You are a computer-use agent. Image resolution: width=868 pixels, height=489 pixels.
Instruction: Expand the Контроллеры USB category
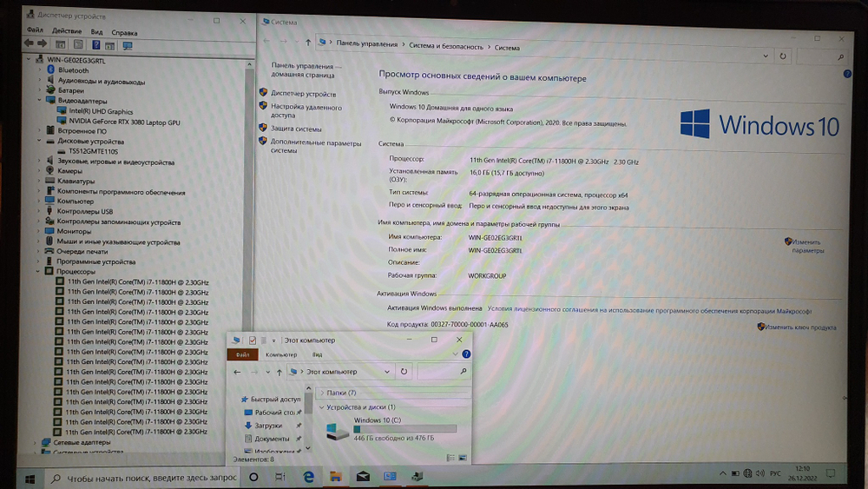click(x=39, y=211)
